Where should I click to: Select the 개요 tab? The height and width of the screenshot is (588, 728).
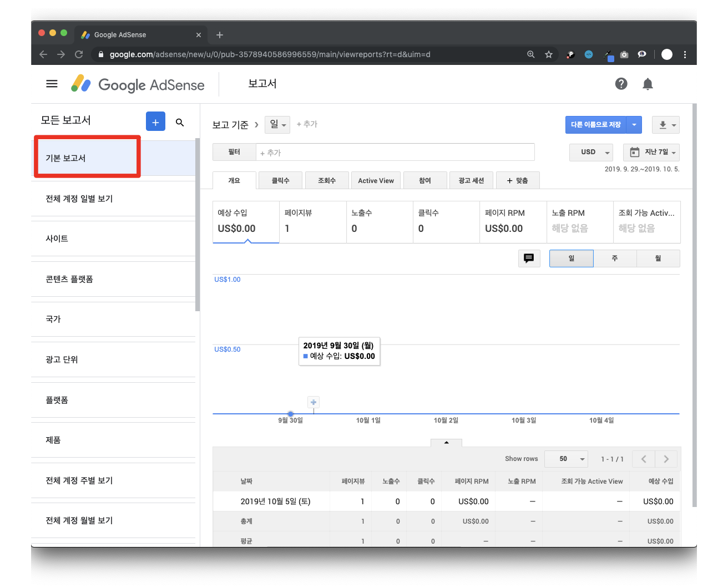[x=234, y=180]
